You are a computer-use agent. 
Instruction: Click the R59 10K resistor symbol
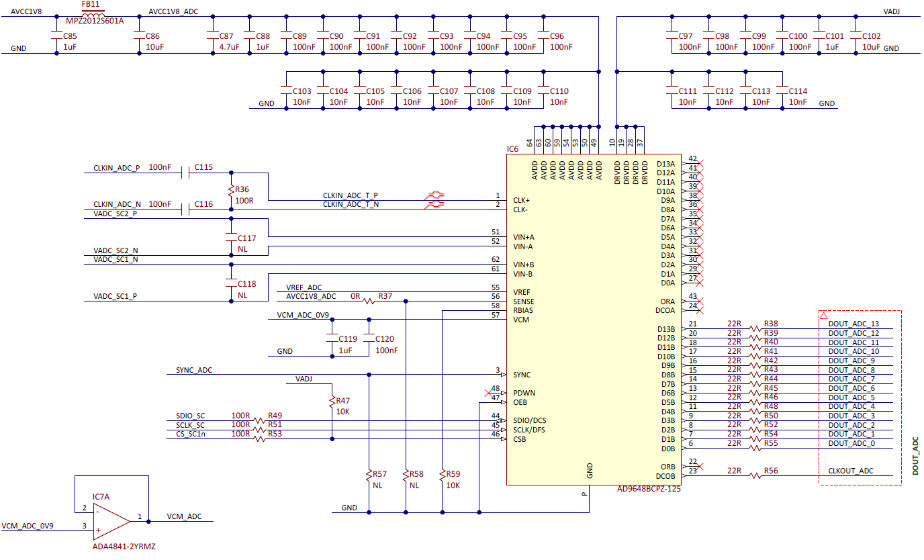(443, 475)
